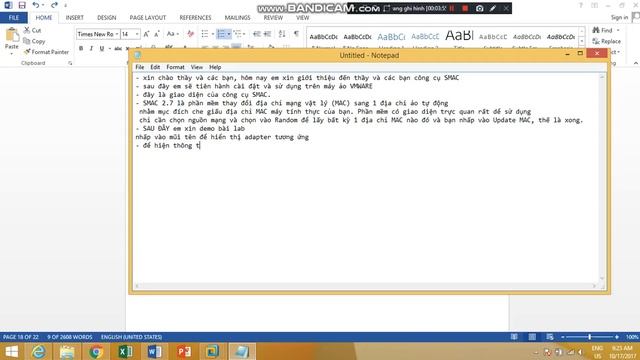Toggle Underline formatting in Word

102,49
